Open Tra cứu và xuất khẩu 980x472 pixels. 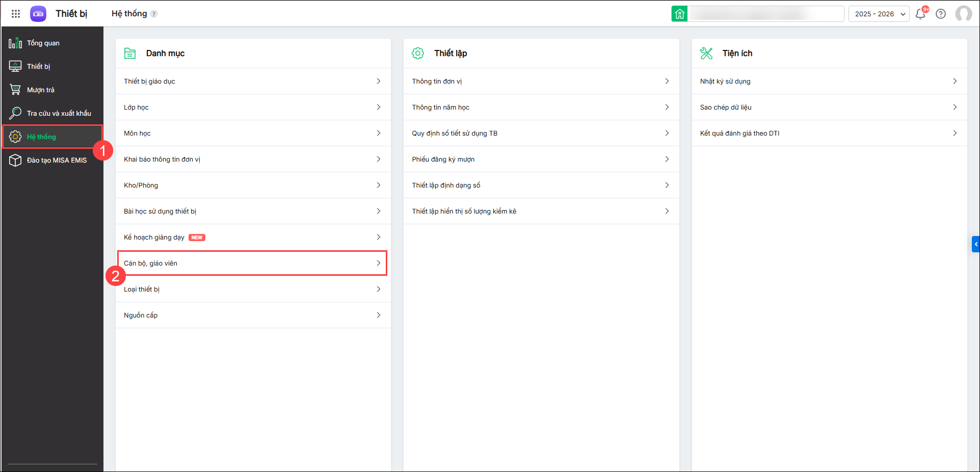[59, 114]
